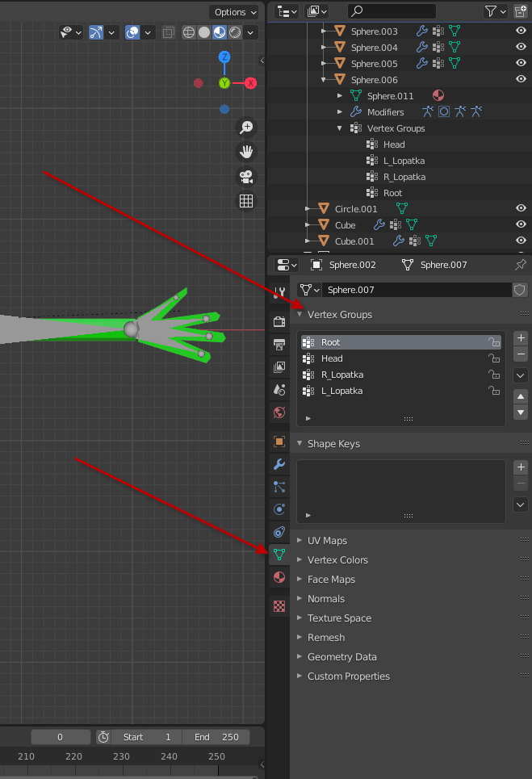Click the Sphere.007 mesh name field

tap(417, 290)
